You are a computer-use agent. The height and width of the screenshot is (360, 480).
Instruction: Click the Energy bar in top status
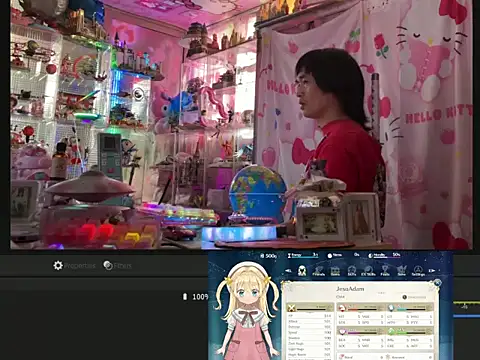[303, 256]
